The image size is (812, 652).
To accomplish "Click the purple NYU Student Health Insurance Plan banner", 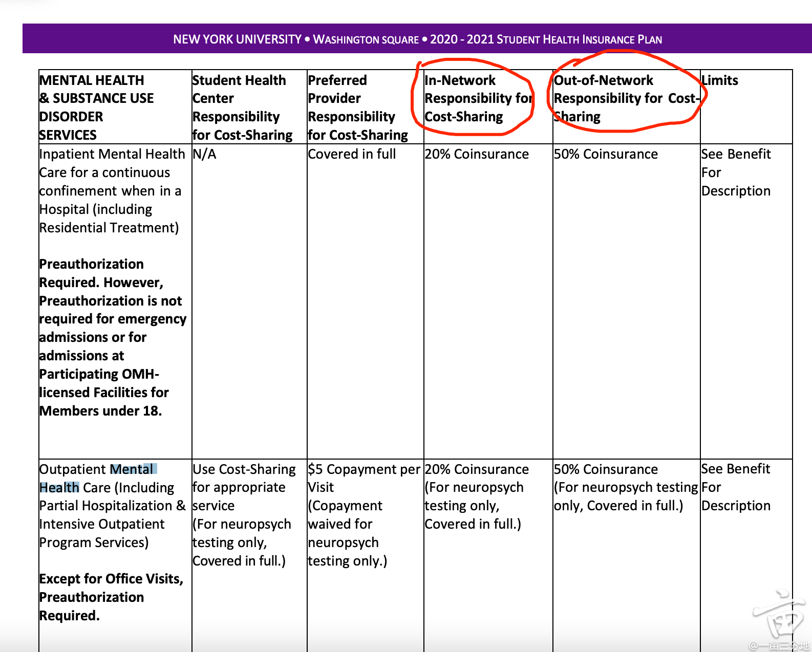I will (x=417, y=39).
